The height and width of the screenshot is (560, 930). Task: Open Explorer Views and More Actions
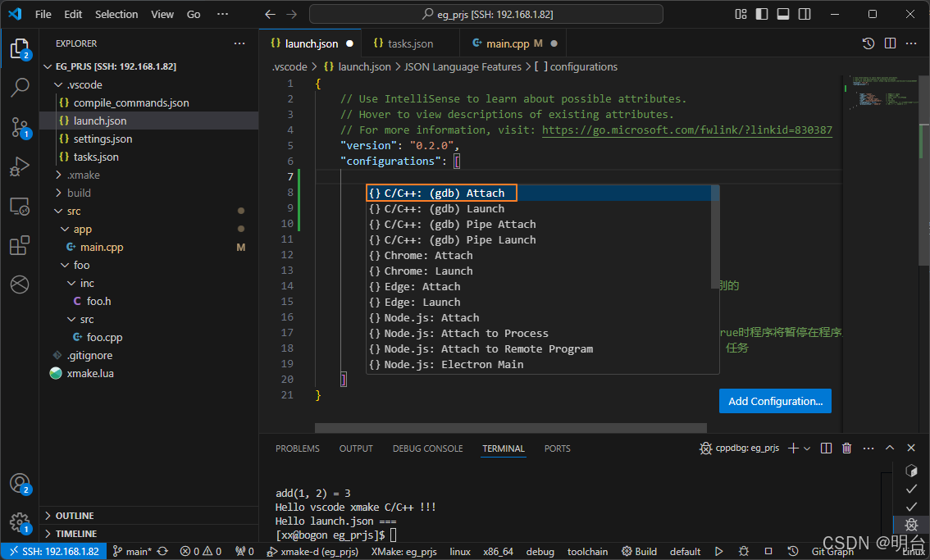click(239, 43)
